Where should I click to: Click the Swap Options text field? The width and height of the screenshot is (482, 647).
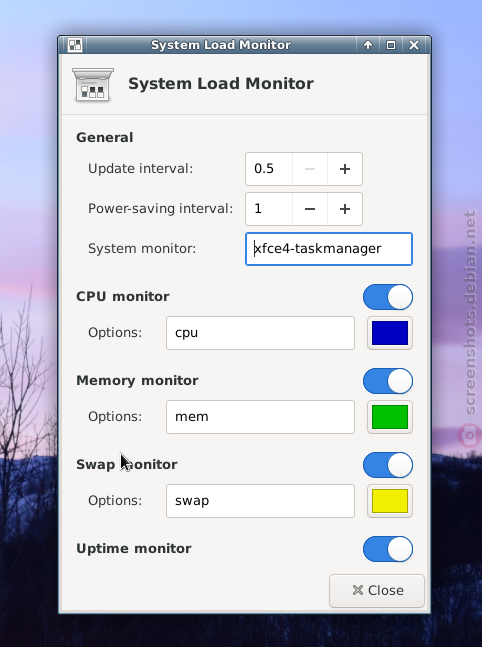pos(260,501)
